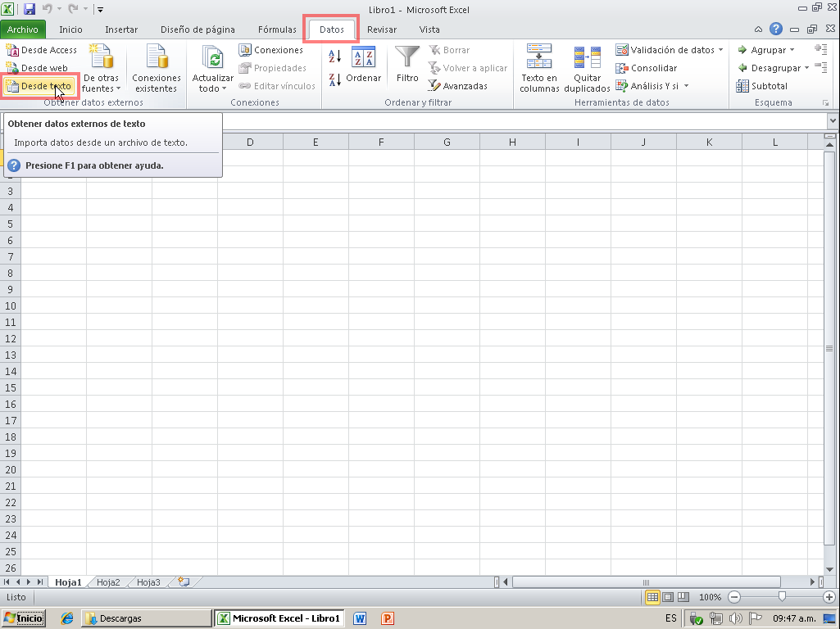840x629 pixels.
Task: Sort descending Z to A
Action: coord(334,79)
